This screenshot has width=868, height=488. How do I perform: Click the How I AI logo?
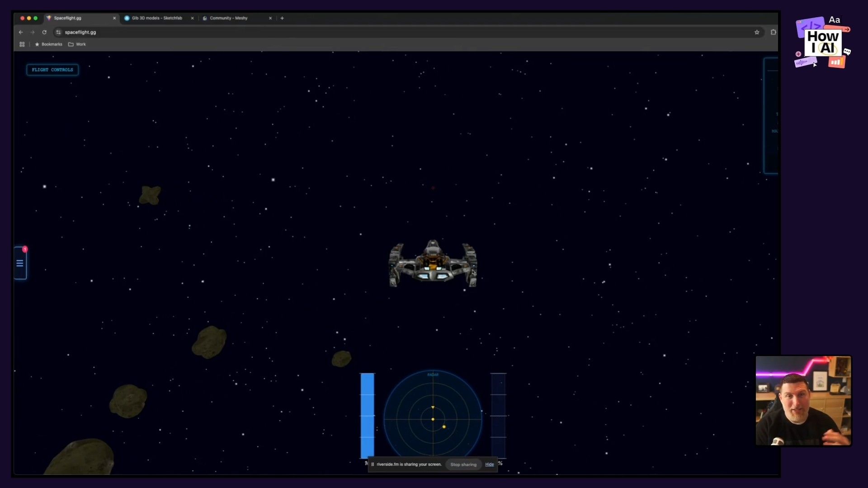coord(823,42)
